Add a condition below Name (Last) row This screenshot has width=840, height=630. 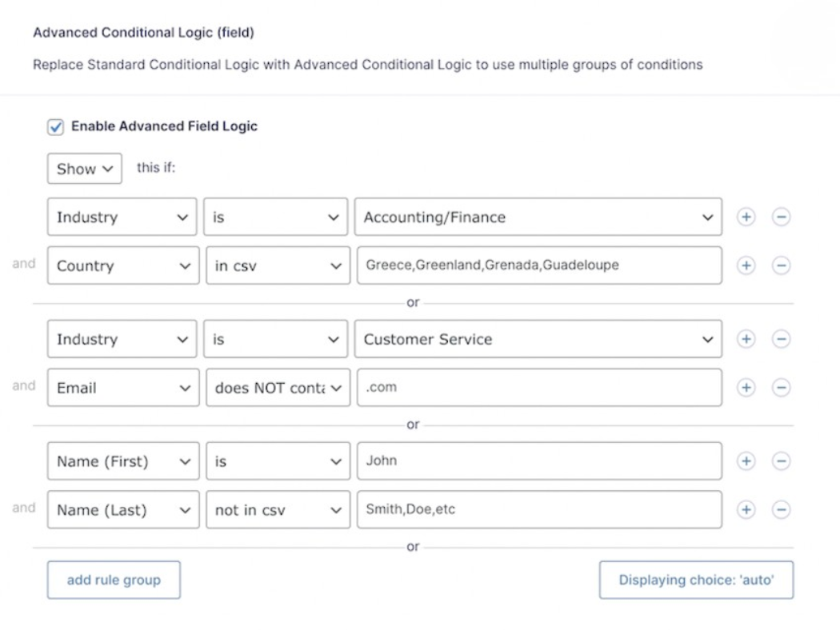(746, 509)
